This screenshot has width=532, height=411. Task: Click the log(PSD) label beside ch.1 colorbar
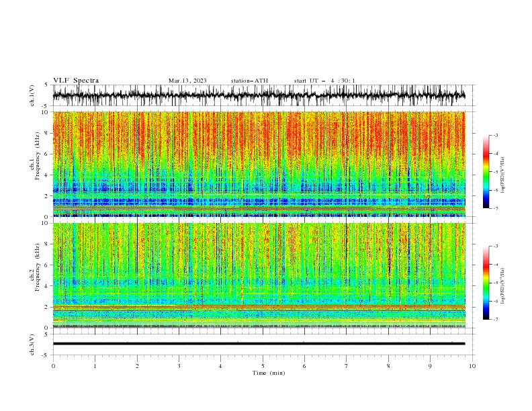tap(503, 175)
